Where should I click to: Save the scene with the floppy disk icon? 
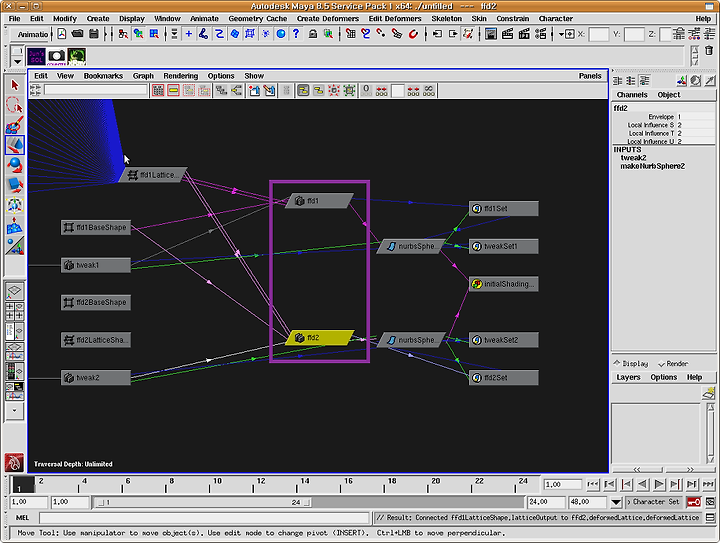94,34
